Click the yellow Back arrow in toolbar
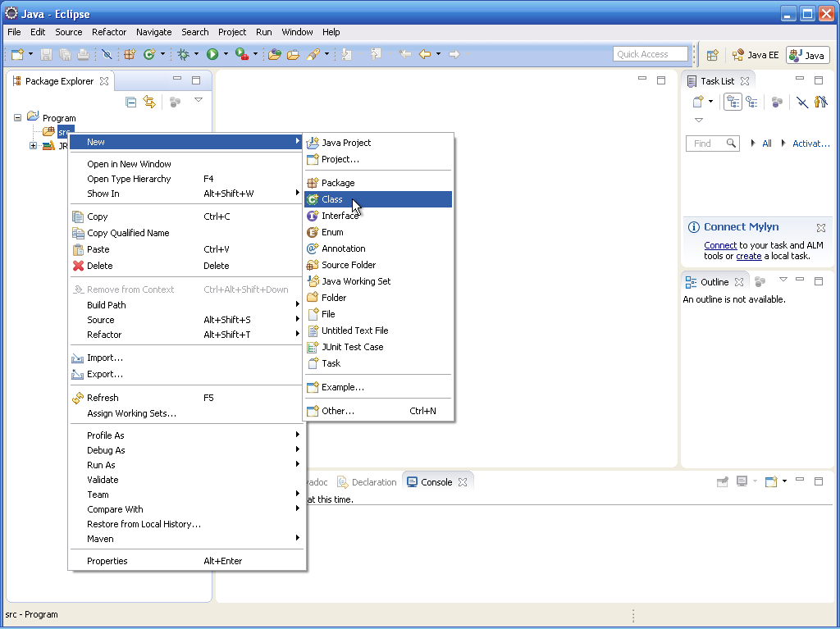The image size is (840, 629). point(425,54)
